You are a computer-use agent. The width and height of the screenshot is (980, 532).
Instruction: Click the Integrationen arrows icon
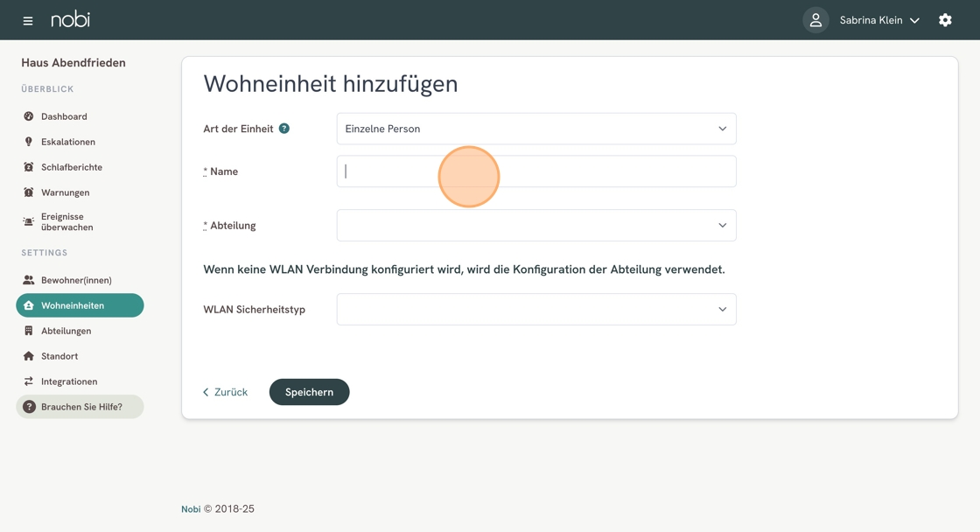28,381
